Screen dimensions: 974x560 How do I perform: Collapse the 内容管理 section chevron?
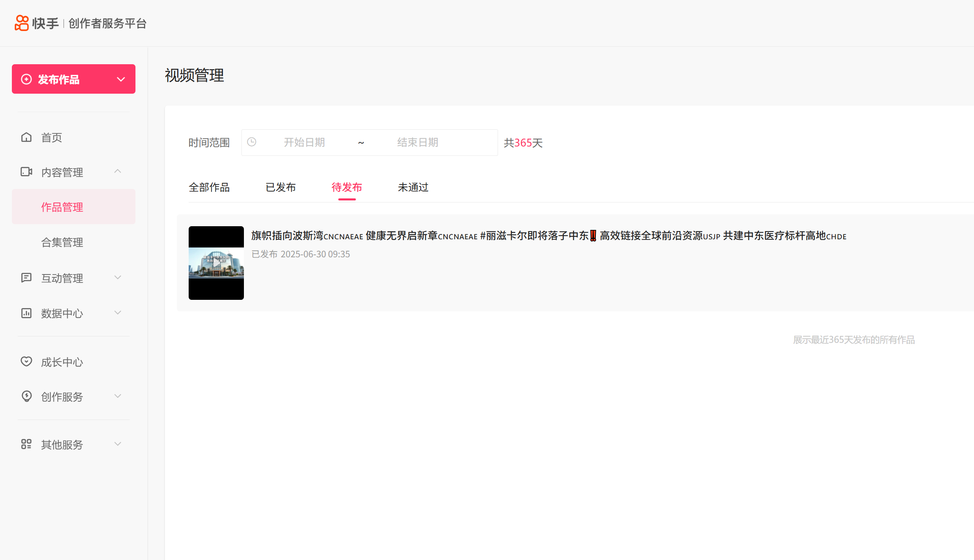pos(118,171)
